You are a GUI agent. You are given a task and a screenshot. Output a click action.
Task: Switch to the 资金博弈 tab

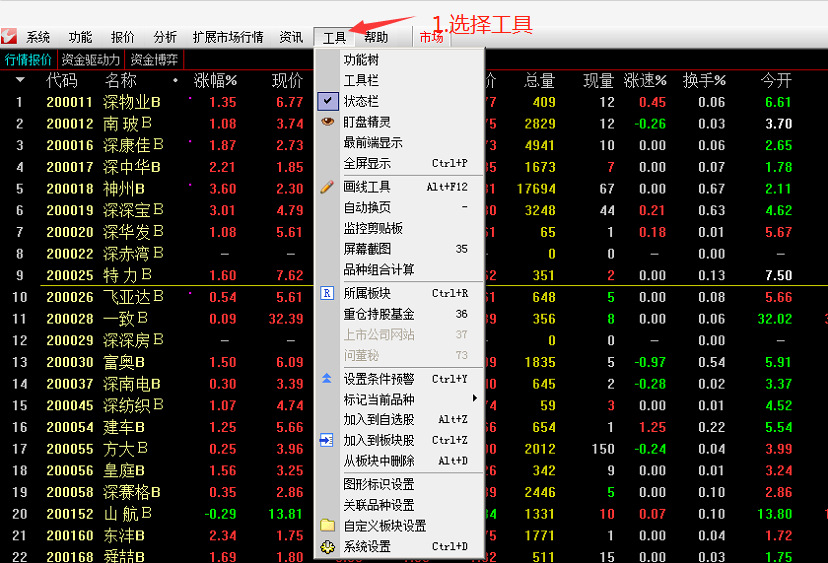click(x=154, y=60)
